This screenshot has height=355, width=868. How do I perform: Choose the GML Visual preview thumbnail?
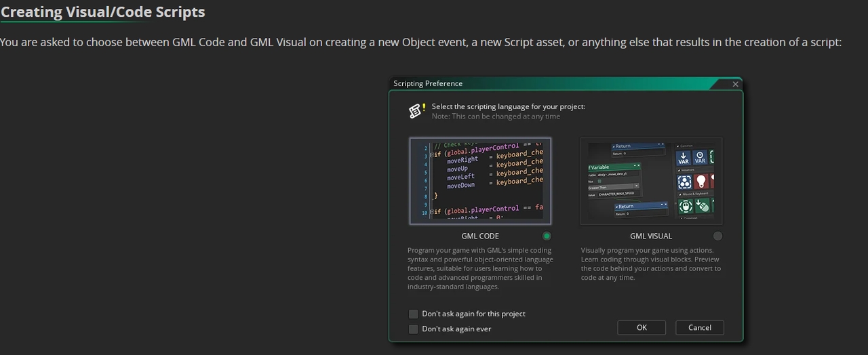click(651, 181)
